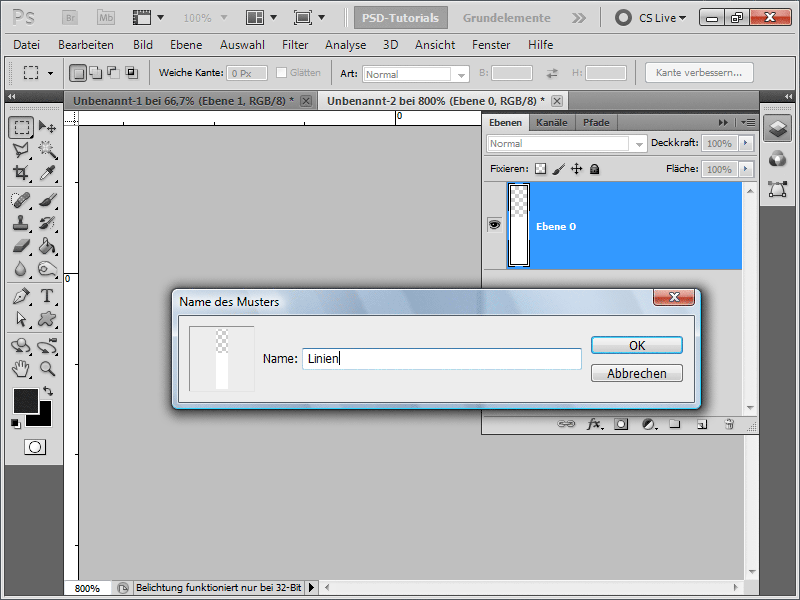Select the Magic Wand tool
Screen dimensions: 800x600
(x=47, y=150)
